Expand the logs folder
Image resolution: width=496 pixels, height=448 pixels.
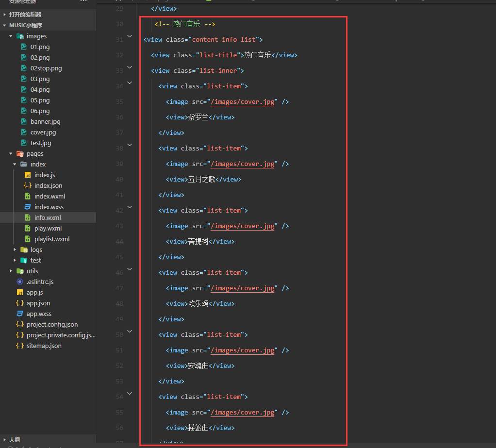15,249
